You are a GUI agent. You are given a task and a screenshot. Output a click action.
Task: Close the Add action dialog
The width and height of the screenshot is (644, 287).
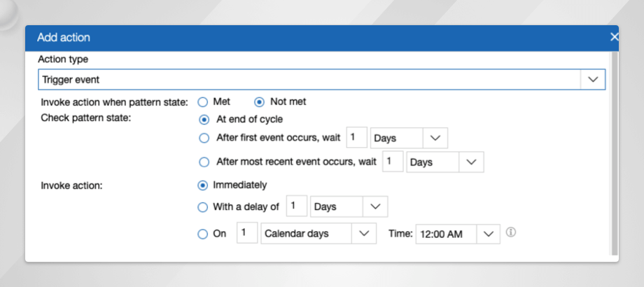click(614, 37)
